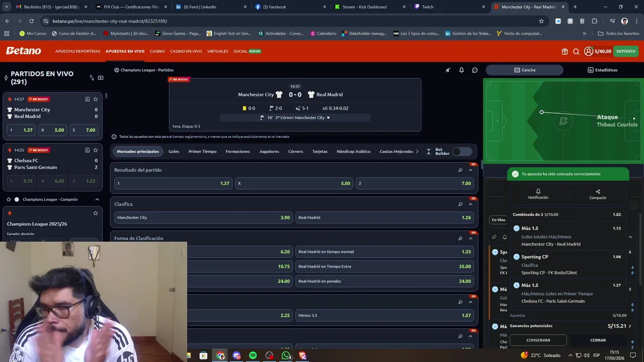644x362 pixels.
Task: Open the user account profile icon
Action: [x=589, y=51]
